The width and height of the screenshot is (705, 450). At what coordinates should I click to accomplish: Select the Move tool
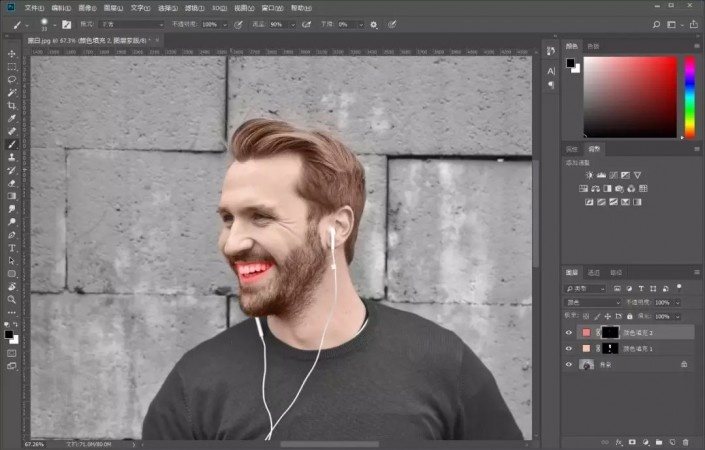pyautogui.click(x=12, y=54)
